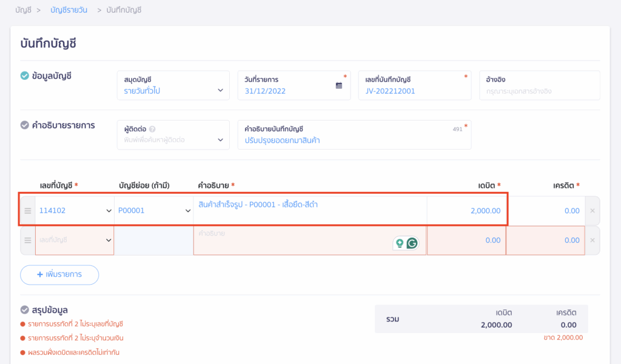
Task: Click the เพิ่มรายการ button
Action: click(59, 274)
